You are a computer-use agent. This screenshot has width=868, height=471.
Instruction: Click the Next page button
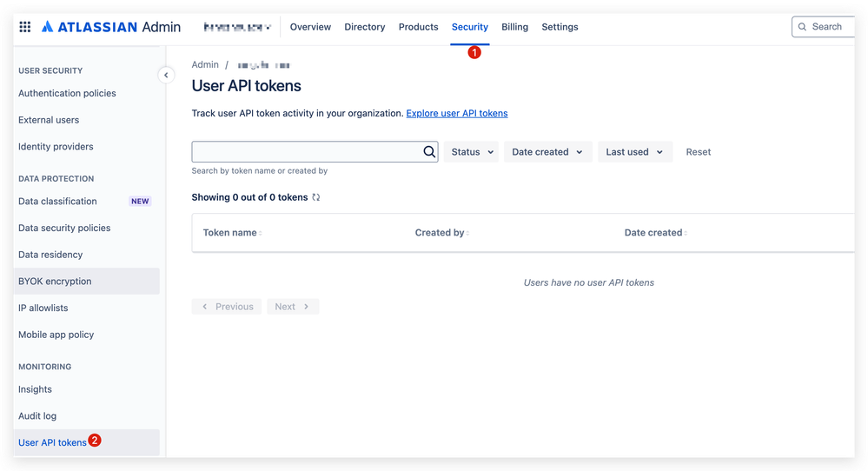[293, 307]
